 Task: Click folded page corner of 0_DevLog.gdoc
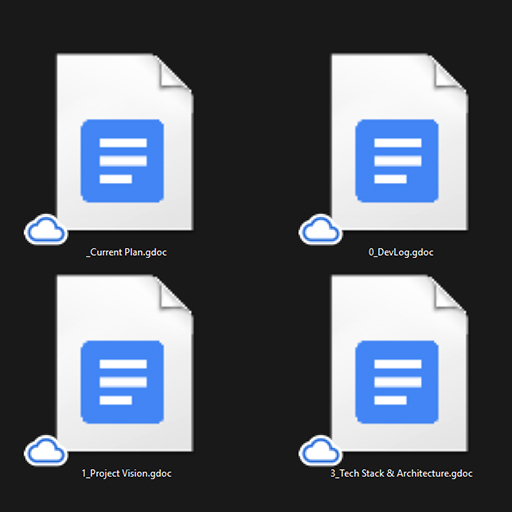click(448, 73)
